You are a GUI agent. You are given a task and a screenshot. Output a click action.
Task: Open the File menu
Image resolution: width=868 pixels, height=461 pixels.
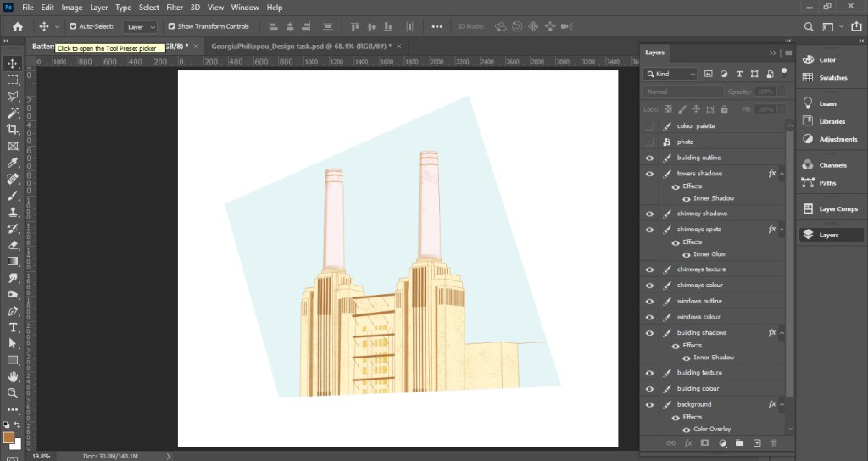coord(28,7)
